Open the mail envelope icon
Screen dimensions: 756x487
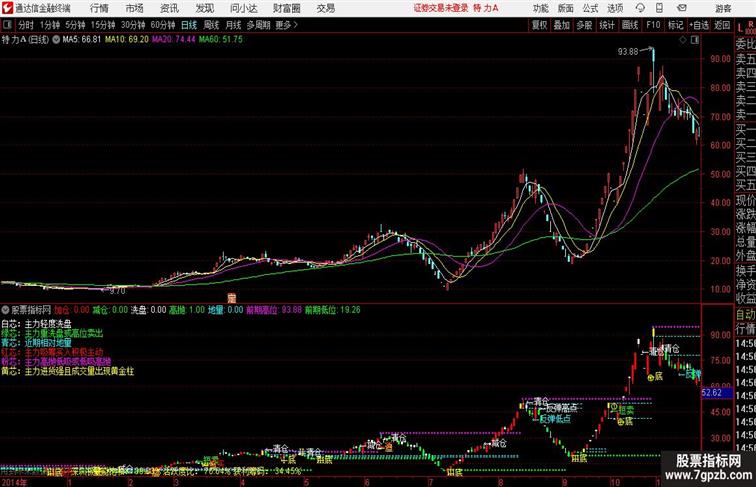point(682,8)
